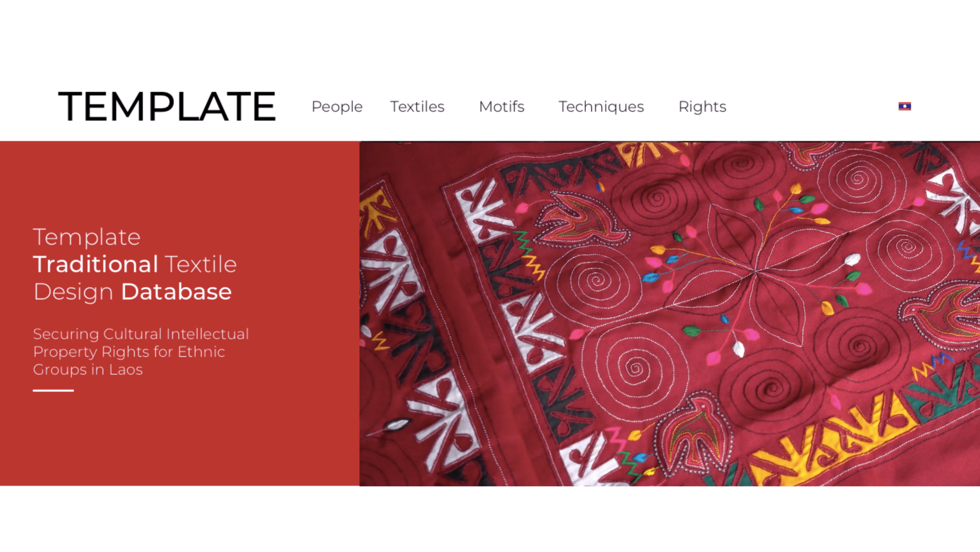Viewport: 980px width, 552px height.
Task: Click the Laos flag language icon
Action: [x=904, y=106]
